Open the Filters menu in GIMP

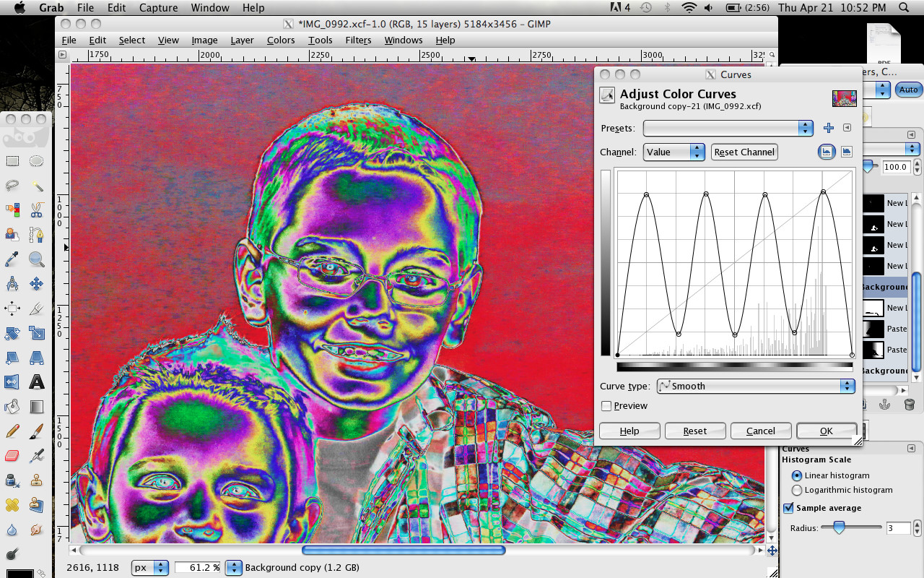click(358, 40)
